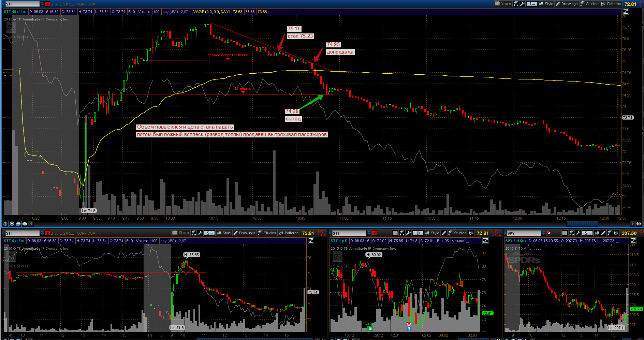Click the expand-axis icon at main chart corner
The height and width of the screenshot is (340, 644).
(639, 224)
